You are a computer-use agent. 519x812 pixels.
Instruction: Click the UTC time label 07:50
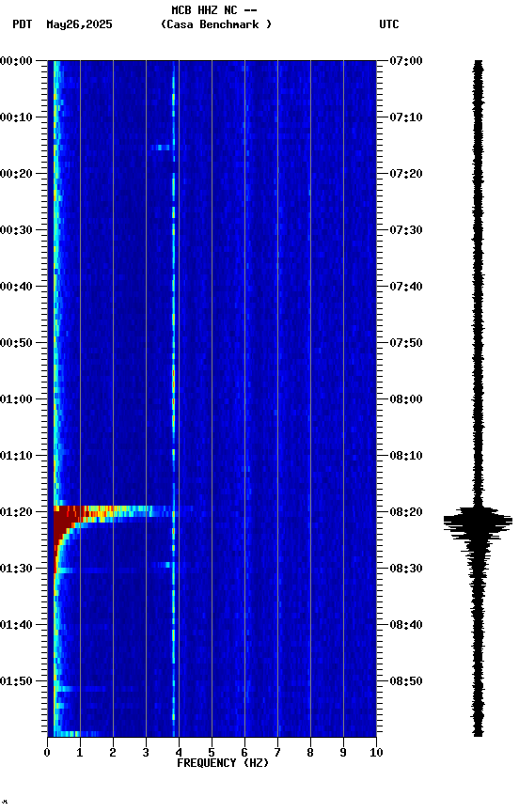tap(406, 343)
